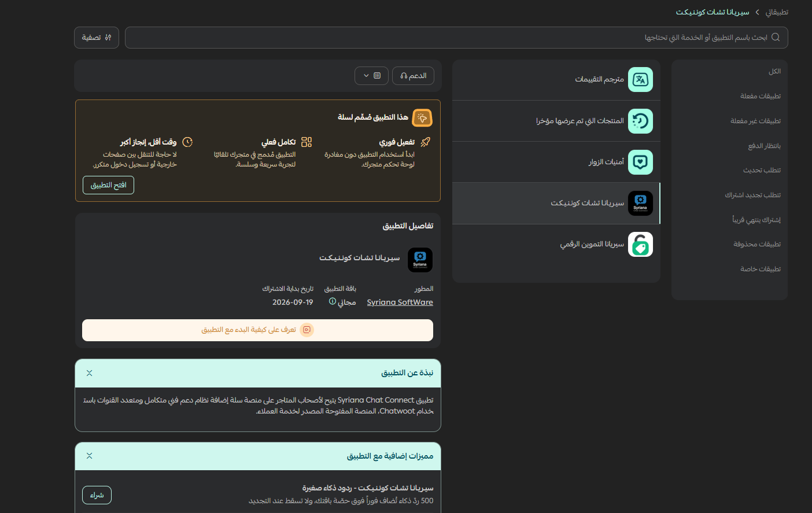Image resolution: width=812 pixels, height=513 pixels.
Task: Open مترجم التقييمات app row
Action: 556,80
